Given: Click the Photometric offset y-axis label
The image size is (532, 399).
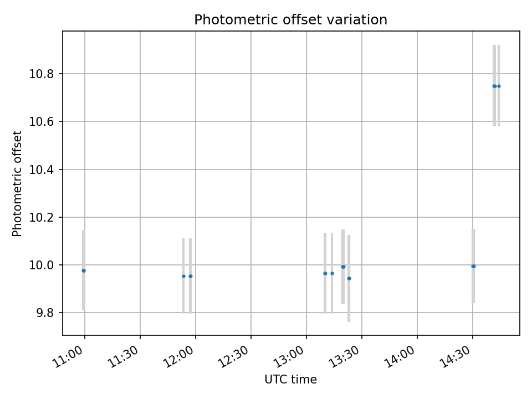Looking at the screenshot, I should coord(17,183).
